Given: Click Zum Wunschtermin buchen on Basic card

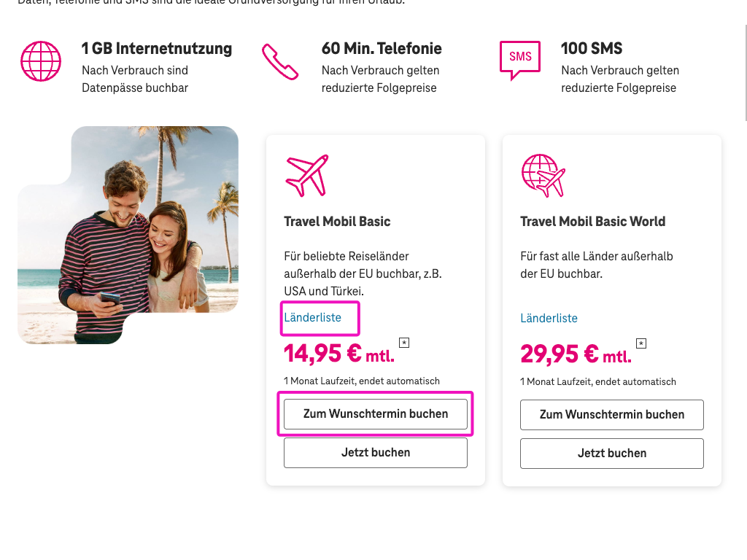Looking at the screenshot, I should point(375,414).
